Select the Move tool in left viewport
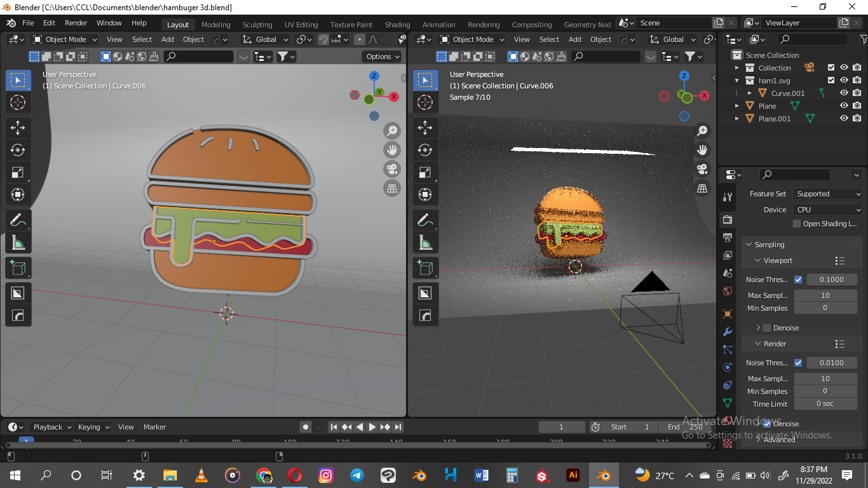The width and height of the screenshot is (868, 488). [x=18, y=128]
